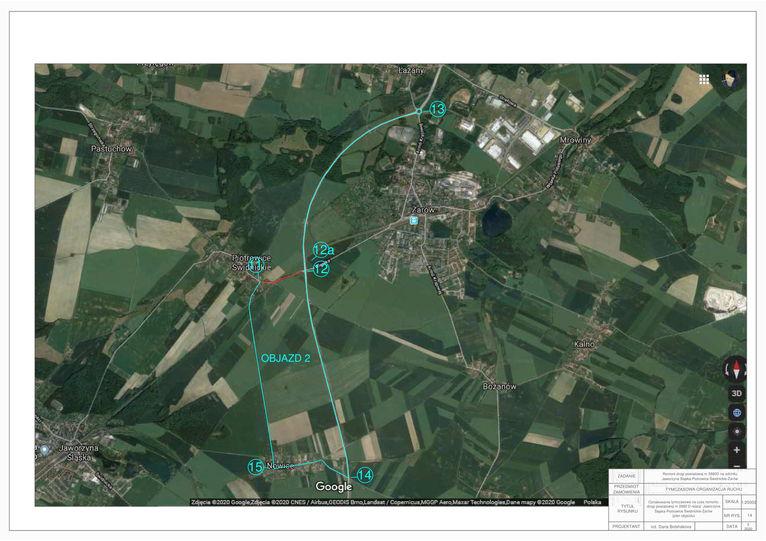766x541 pixels.
Task: Click the DATA cell in the title block
Action: pos(732,526)
